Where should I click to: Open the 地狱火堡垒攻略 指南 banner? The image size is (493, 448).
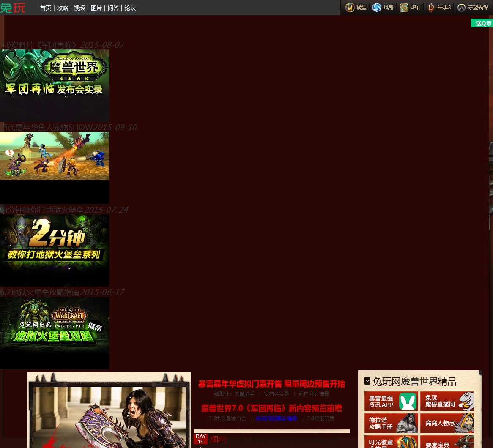click(x=55, y=333)
